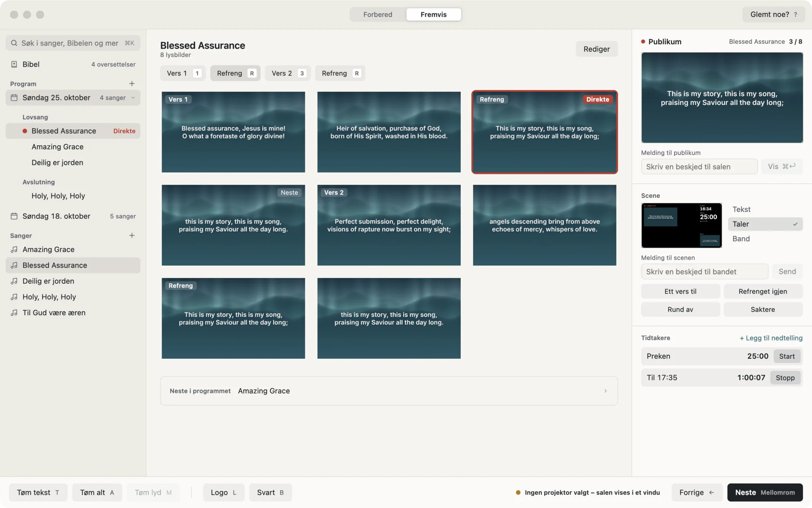Switch to the Forbered tab
The height and width of the screenshot is (508, 812).
pyautogui.click(x=378, y=14)
